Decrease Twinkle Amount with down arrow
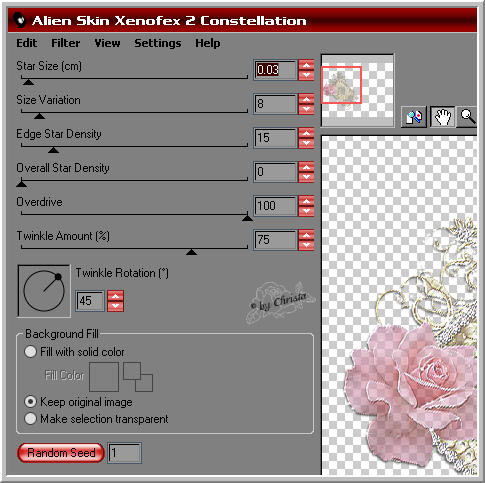 pos(306,245)
